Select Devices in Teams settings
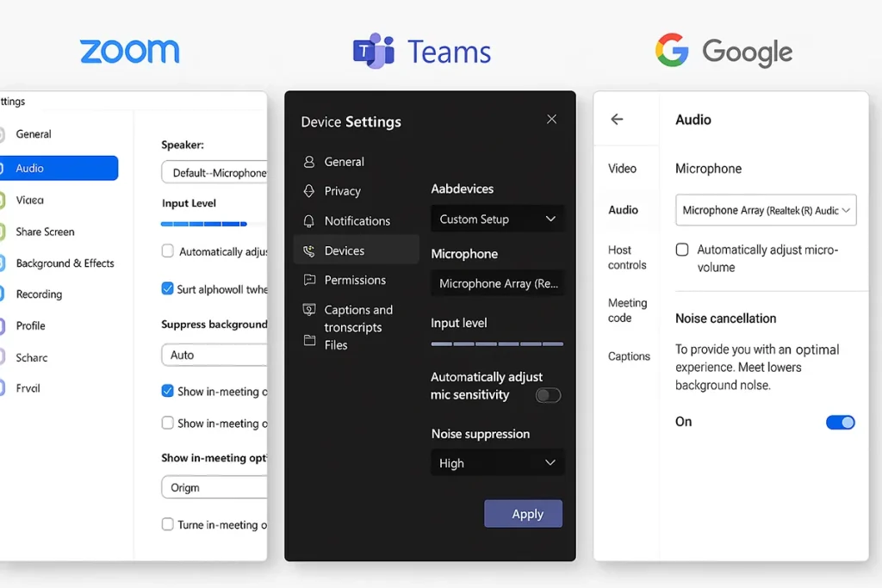The image size is (882, 588). [x=357, y=251]
